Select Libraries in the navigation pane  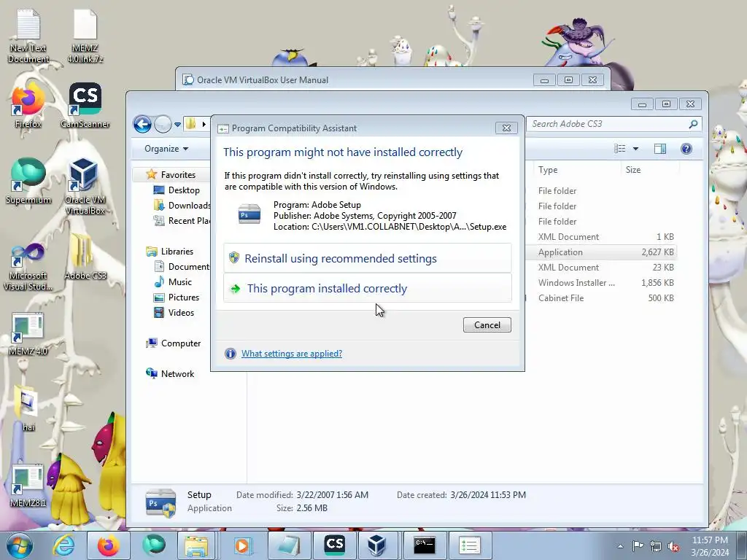[177, 252]
